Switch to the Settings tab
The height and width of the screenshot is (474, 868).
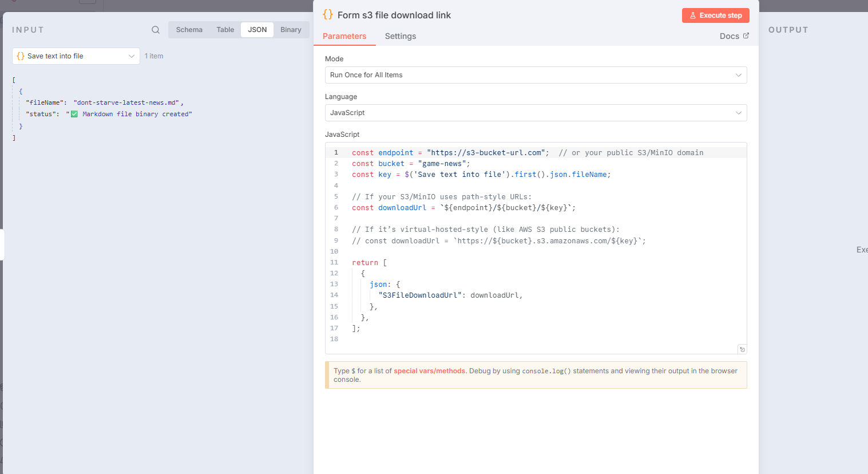point(400,35)
